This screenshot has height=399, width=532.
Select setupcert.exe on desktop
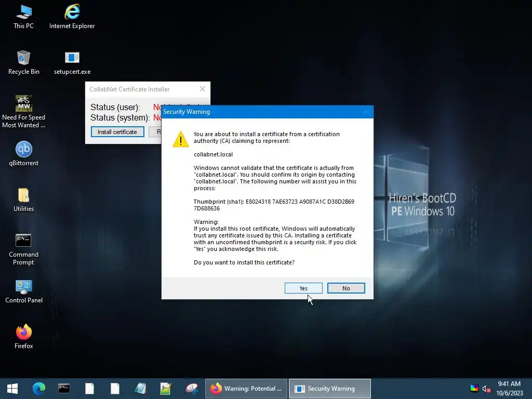(72, 63)
